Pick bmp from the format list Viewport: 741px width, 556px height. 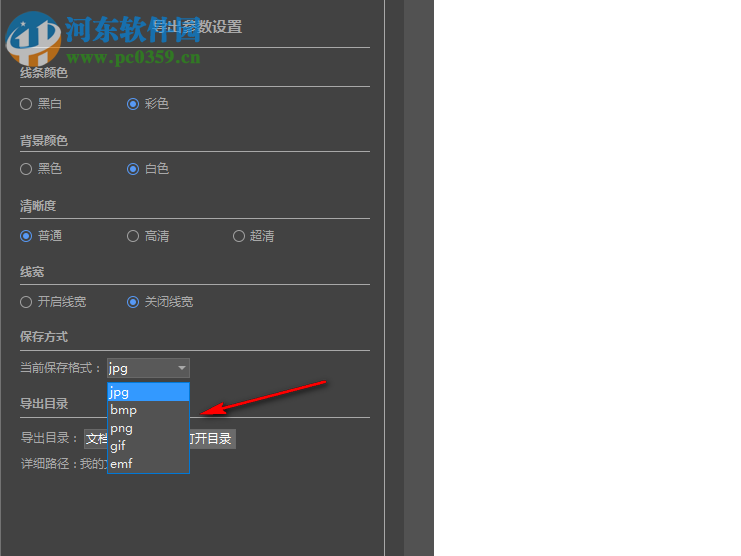148,410
